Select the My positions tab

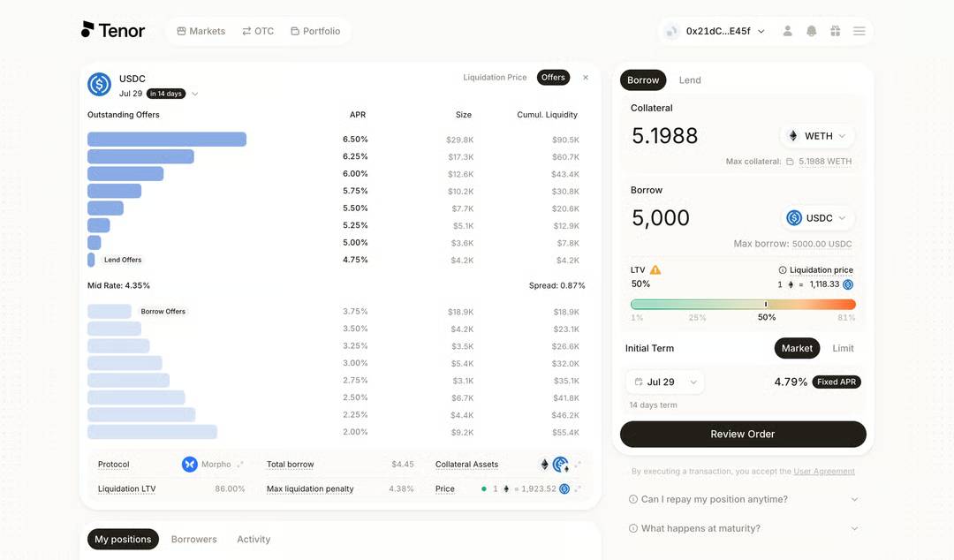[123, 540]
